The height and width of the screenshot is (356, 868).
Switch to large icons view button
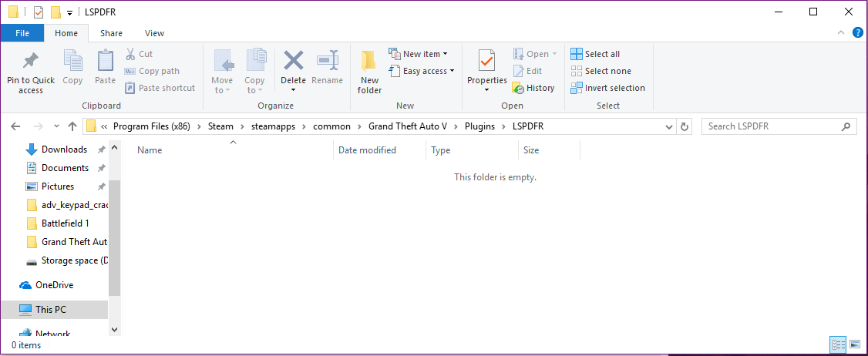point(855,344)
